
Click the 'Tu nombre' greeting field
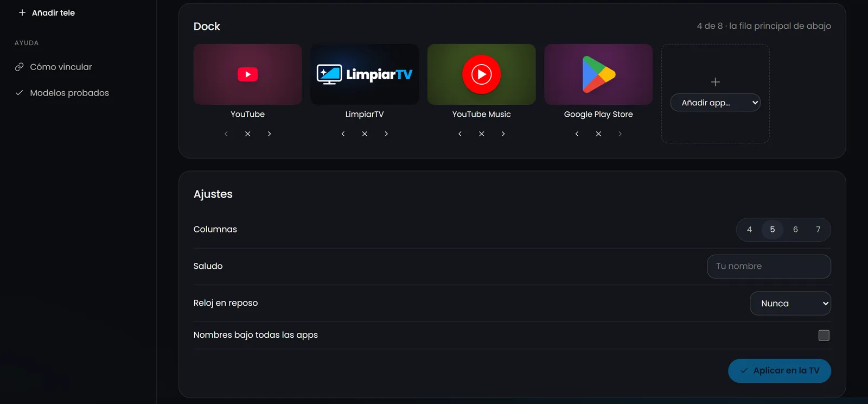point(769,267)
